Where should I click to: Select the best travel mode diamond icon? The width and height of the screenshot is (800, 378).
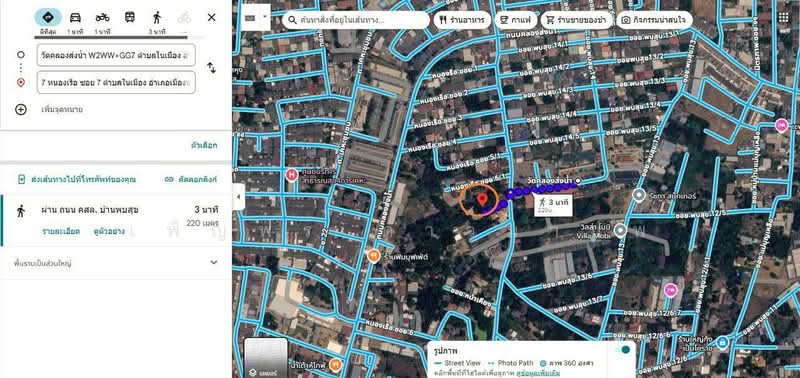click(x=48, y=17)
